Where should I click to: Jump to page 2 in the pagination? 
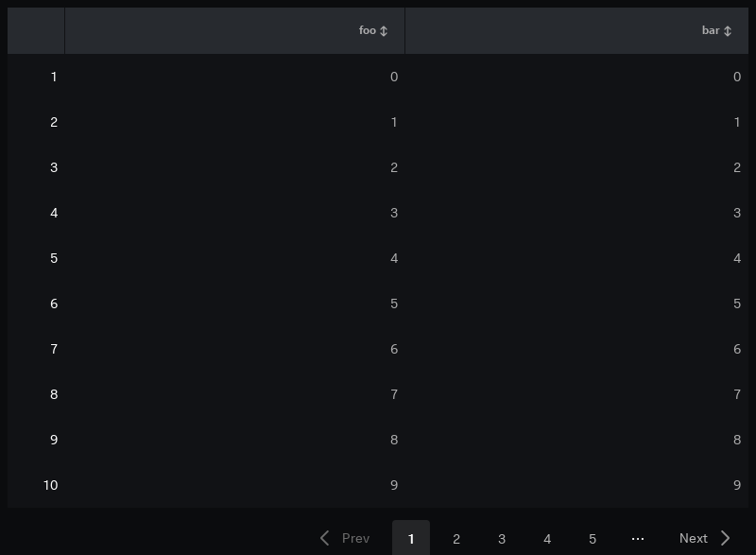click(x=456, y=539)
